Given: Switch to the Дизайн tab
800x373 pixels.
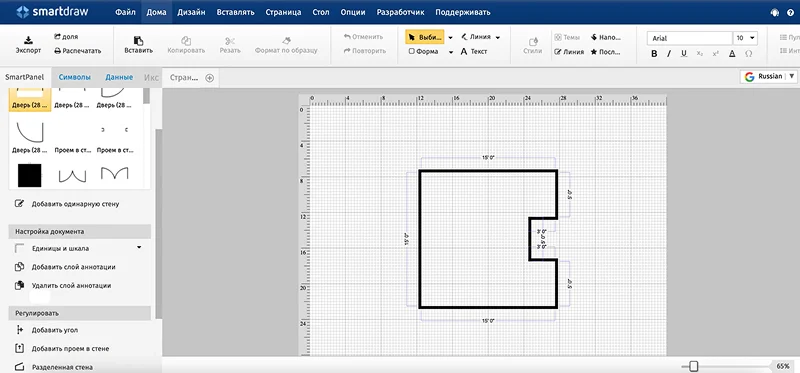Looking at the screenshot, I should coord(191,12).
